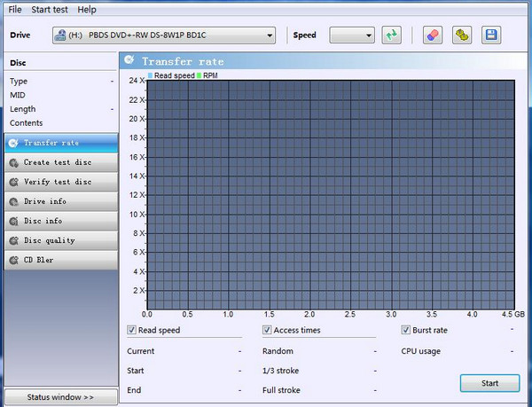Open Create test disc in sidebar

[59, 162]
